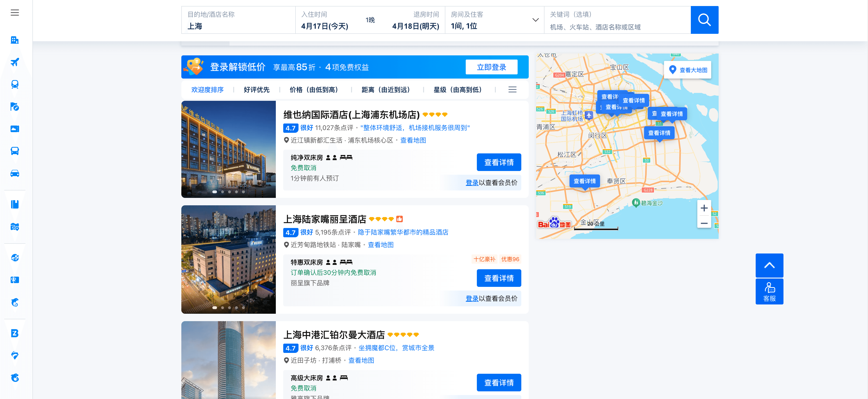Click the hotel building sidebar icon

tap(15, 40)
